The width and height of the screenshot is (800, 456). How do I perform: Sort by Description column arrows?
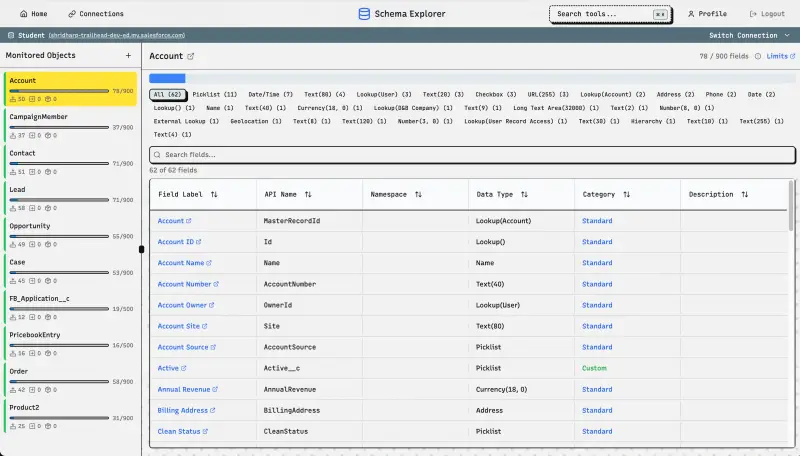[745, 194]
